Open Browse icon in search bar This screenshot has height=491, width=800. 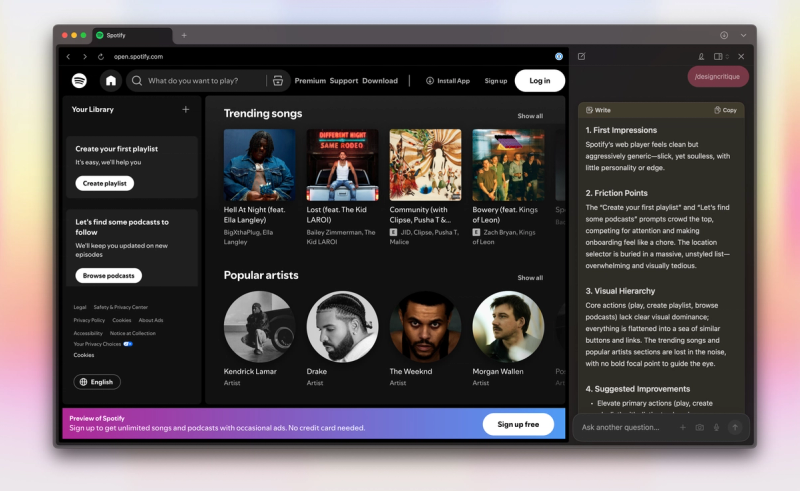coord(278,81)
